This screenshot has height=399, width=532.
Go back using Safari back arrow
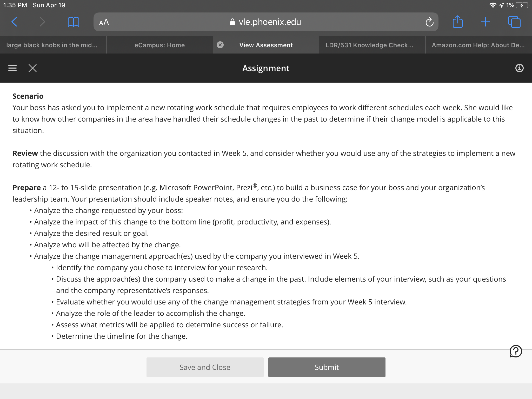click(x=15, y=22)
